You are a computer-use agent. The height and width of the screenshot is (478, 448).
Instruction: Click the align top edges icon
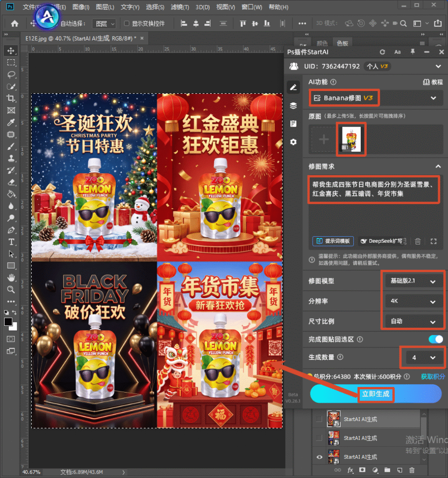click(x=243, y=23)
